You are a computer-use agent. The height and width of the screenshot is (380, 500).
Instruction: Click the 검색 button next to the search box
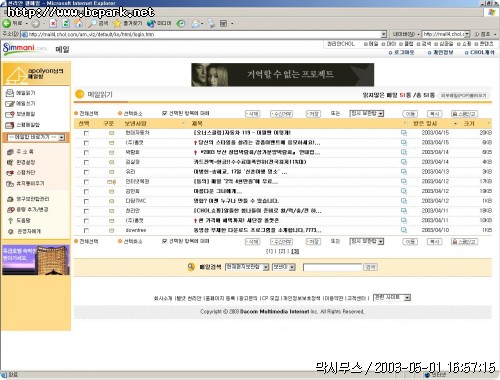point(370,267)
